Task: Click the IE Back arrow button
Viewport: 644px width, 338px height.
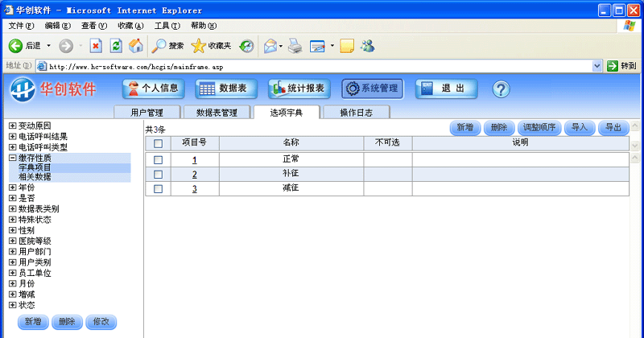Action: coord(15,46)
